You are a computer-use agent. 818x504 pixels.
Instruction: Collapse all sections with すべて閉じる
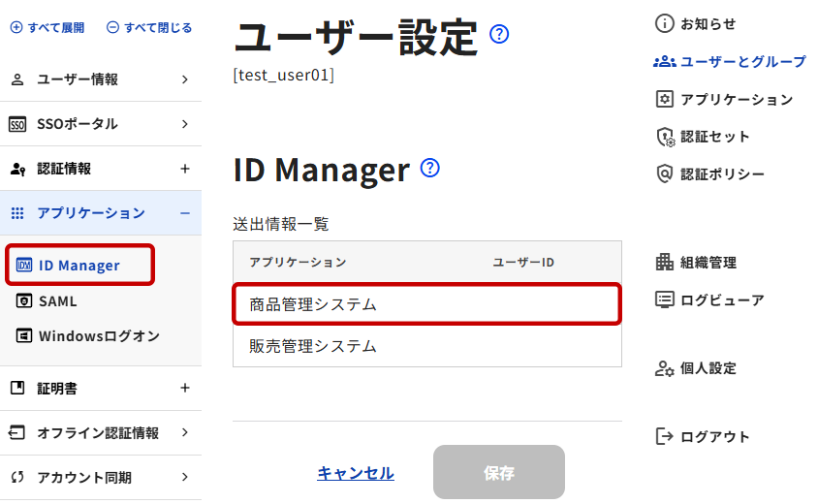(x=149, y=28)
